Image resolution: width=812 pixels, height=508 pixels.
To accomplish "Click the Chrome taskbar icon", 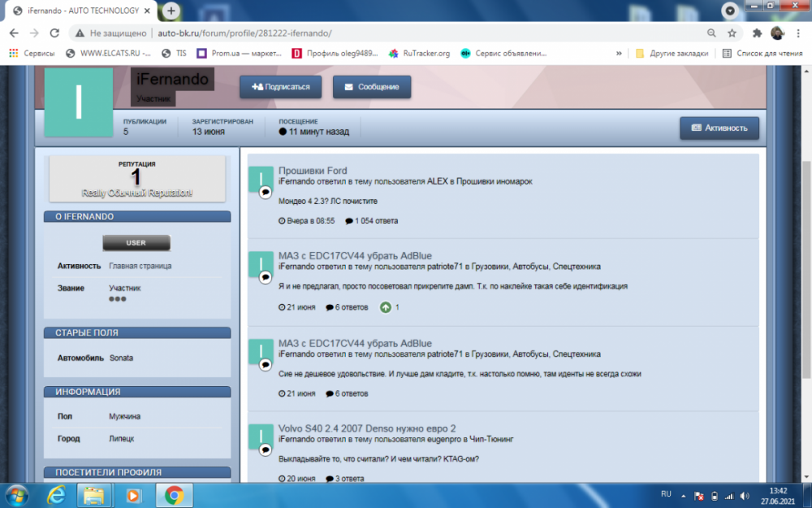I will tap(174, 496).
